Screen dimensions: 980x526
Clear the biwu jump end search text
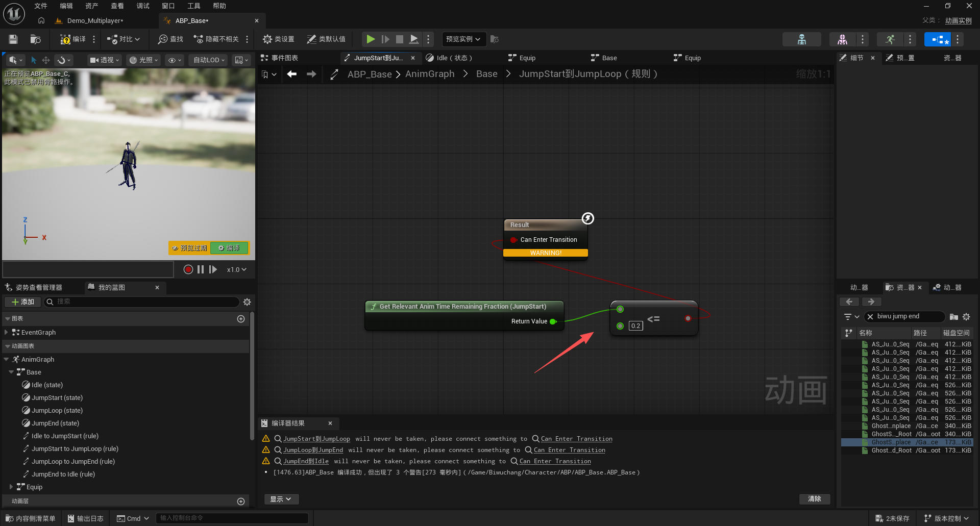point(870,317)
